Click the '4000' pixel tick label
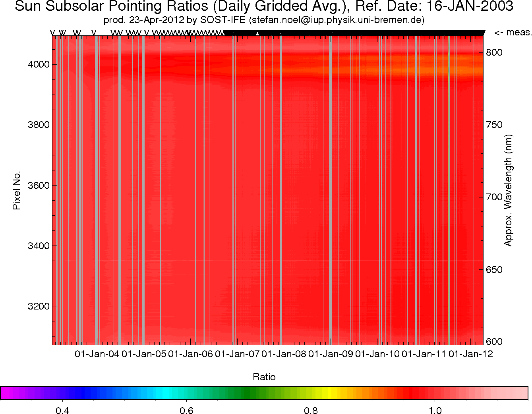Viewport: 532px width, 414px height. [x=39, y=64]
